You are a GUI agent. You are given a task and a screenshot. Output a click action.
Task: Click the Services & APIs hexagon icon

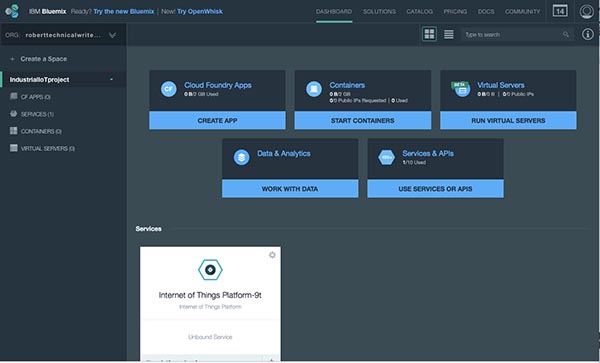pyautogui.click(x=386, y=157)
